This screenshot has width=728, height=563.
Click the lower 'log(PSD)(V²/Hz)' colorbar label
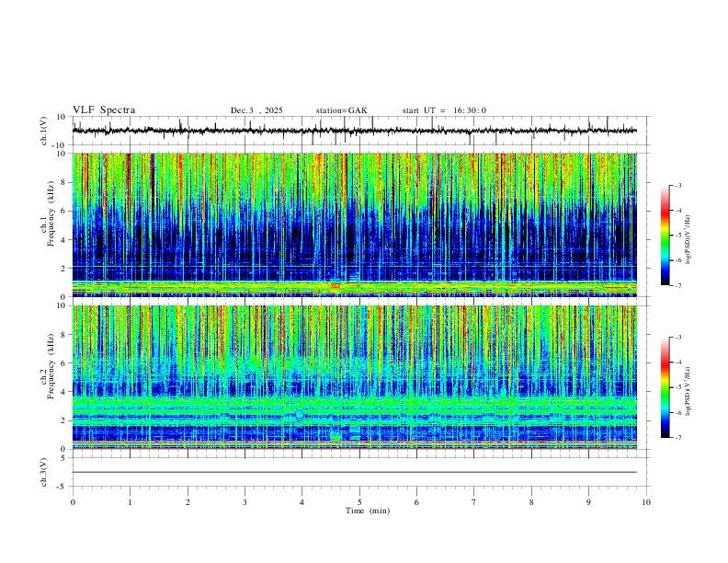[x=688, y=391]
